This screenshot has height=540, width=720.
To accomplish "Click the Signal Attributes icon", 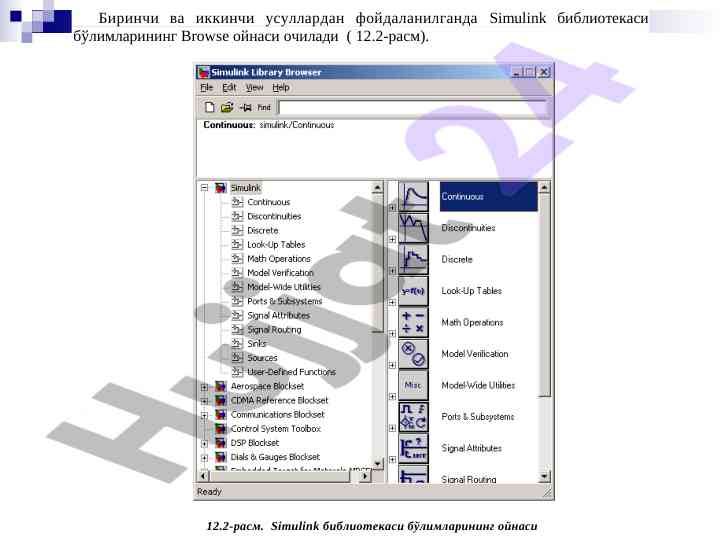I will [413, 448].
